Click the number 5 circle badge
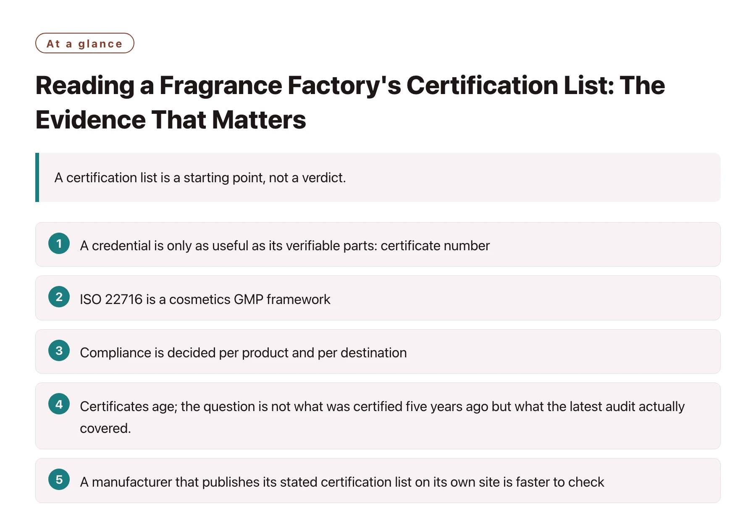756x532 pixels. click(x=59, y=480)
